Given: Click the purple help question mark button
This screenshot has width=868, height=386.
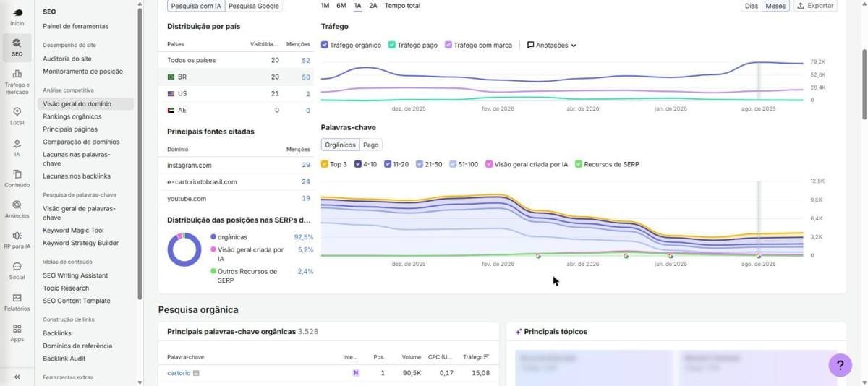Looking at the screenshot, I should 840,365.
